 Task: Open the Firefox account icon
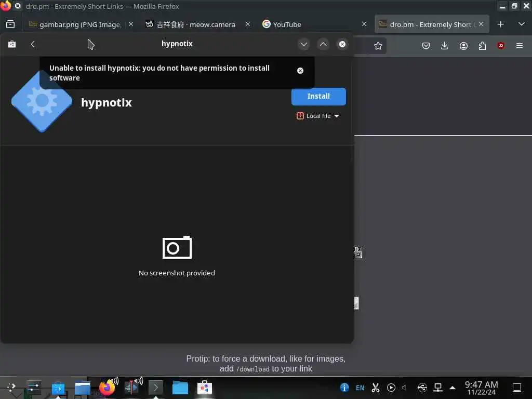click(463, 46)
